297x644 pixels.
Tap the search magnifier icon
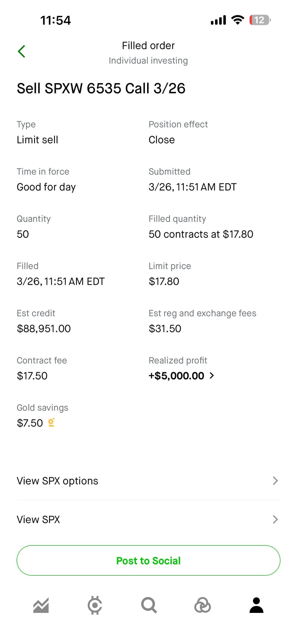point(149,605)
